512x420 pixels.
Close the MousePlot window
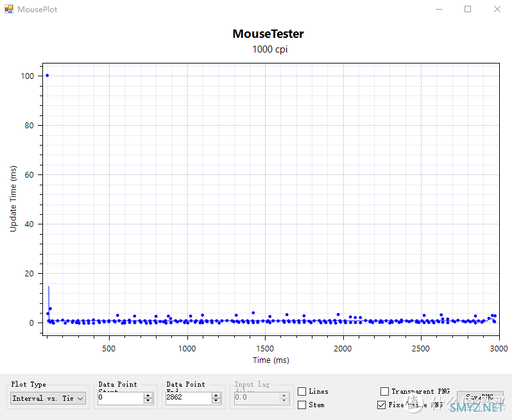tap(498, 10)
